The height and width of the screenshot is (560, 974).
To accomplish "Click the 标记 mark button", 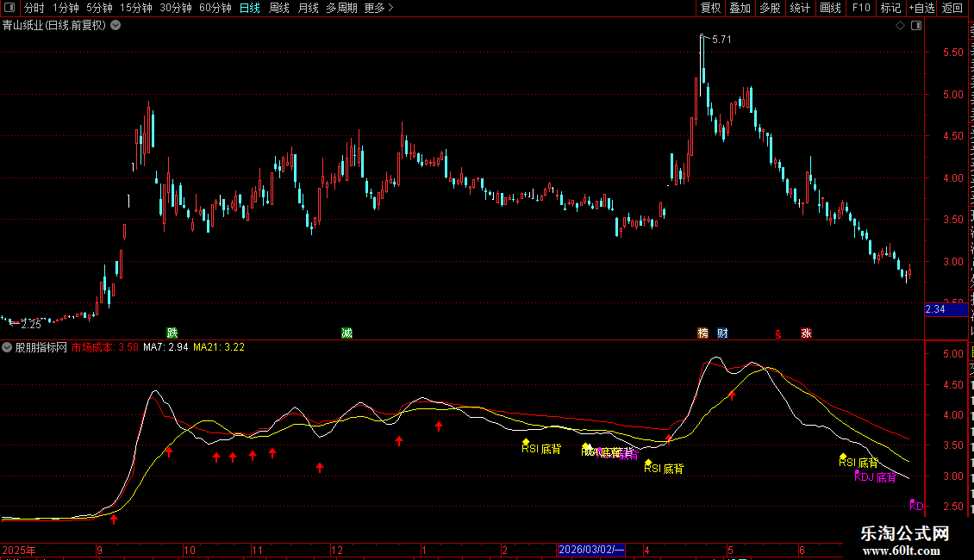I will coord(890,8).
